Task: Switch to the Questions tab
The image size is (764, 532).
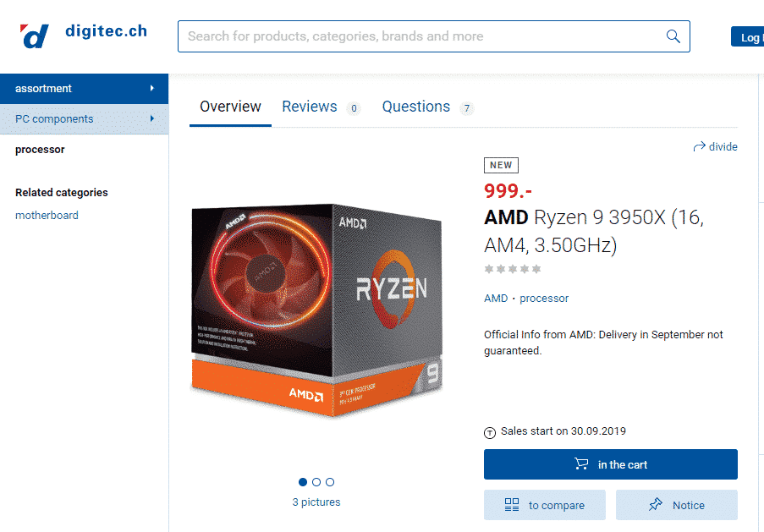Action: [415, 107]
